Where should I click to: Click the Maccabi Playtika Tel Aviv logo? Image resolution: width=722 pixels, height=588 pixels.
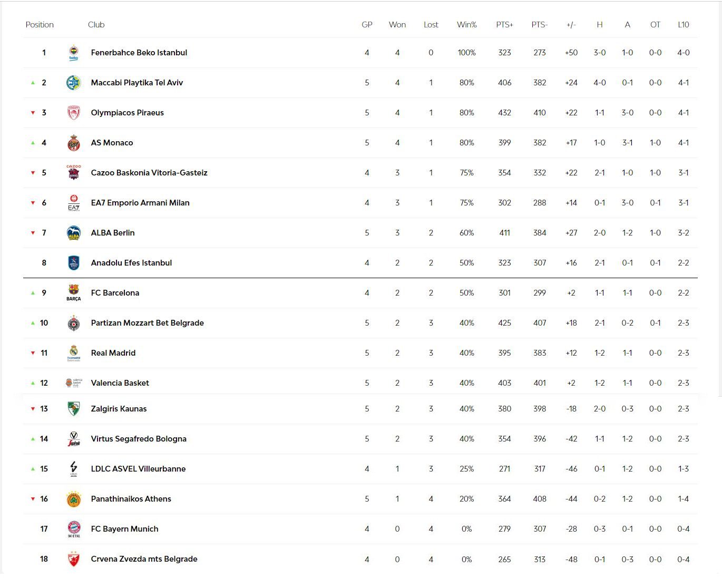click(x=74, y=83)
